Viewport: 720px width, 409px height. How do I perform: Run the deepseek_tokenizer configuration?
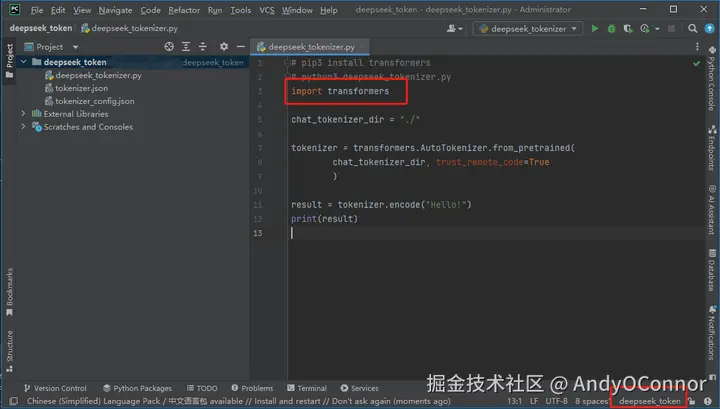pyautogui.click(x=595, y=28)
